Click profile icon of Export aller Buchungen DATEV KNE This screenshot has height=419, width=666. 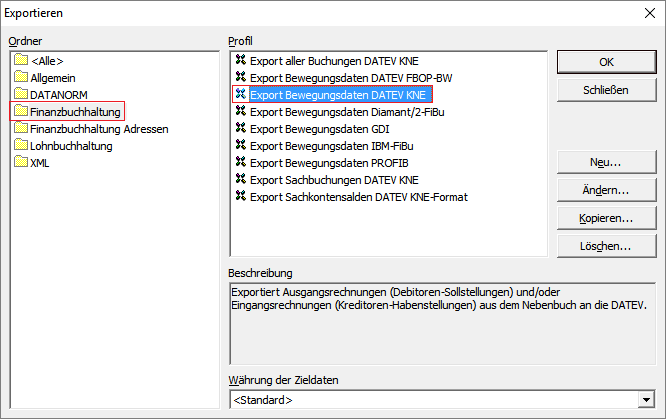241,59
